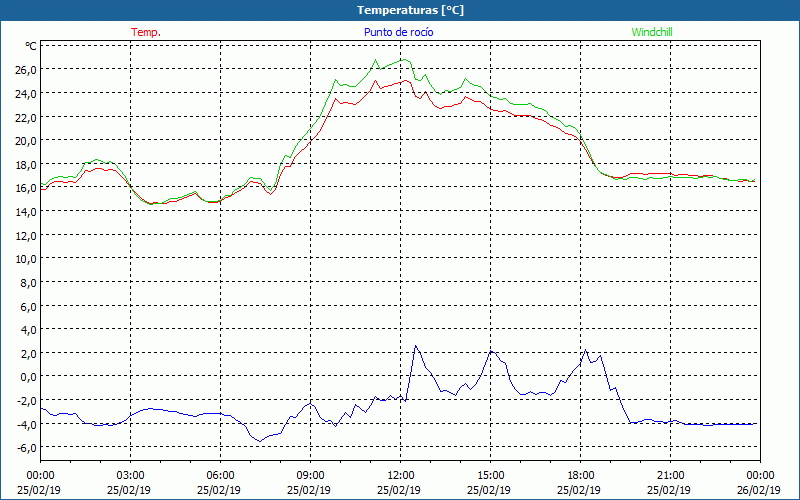800x500 pixels.
Task: Click the 8,0 y-axis value
Action: click(29, 283)
